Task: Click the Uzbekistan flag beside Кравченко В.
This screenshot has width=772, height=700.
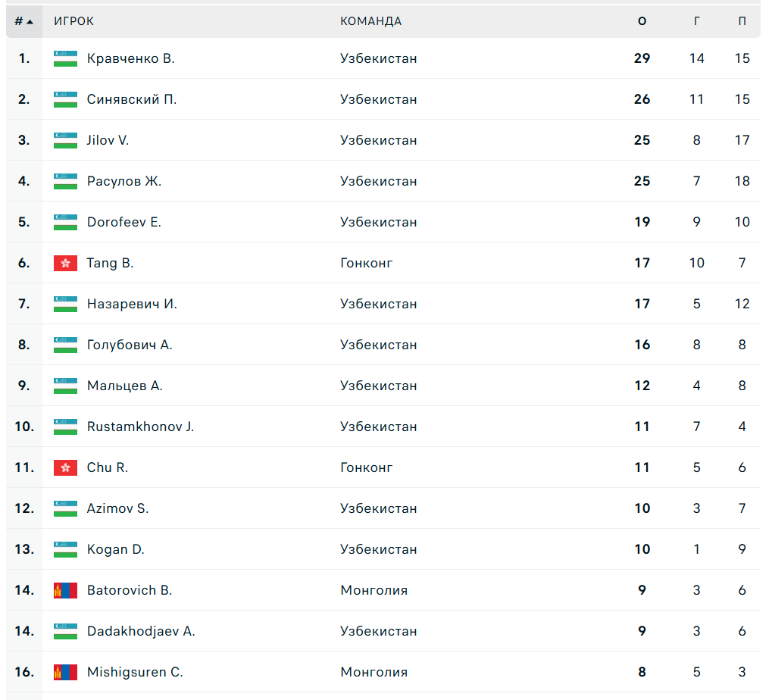Action: [x=65, y=58]
